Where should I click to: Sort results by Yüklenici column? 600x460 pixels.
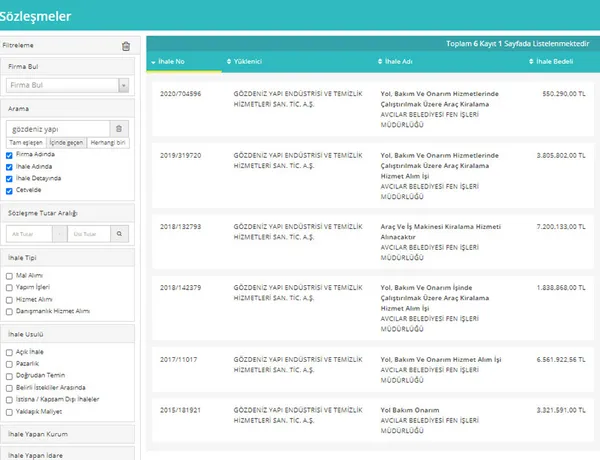pyautogui.click(x=244, y=62)
